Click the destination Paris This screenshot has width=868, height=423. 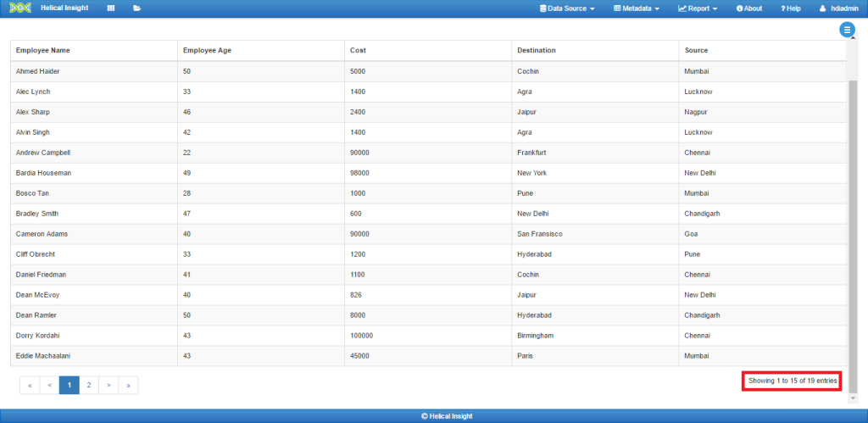[525, 356]
